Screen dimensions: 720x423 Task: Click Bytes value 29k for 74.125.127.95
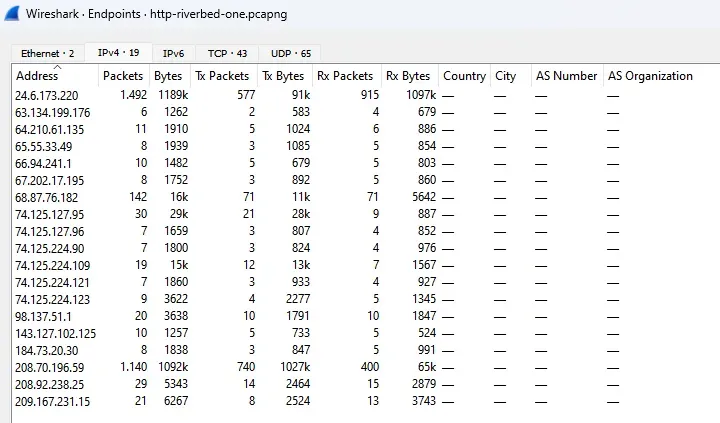[179, 214]
